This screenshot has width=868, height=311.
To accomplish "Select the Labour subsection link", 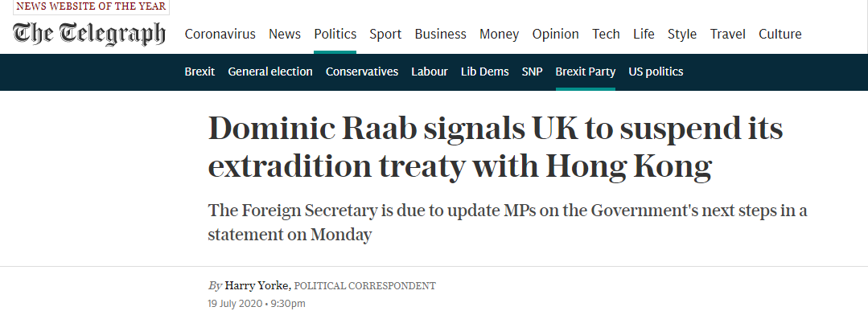I will point(429,72).
